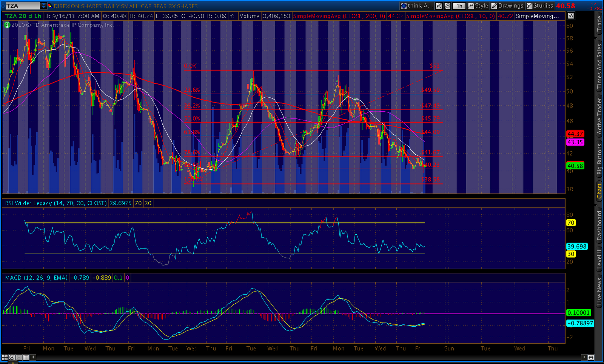The width and height of the screenshot is (604, 364).
Task: Click the crosshair grid icon at bottom left
Action: point(5,357)
